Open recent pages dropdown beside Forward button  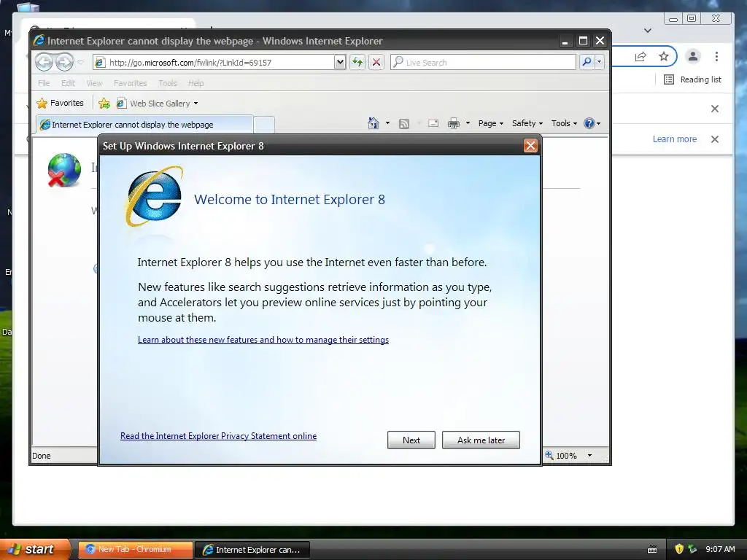80,63
